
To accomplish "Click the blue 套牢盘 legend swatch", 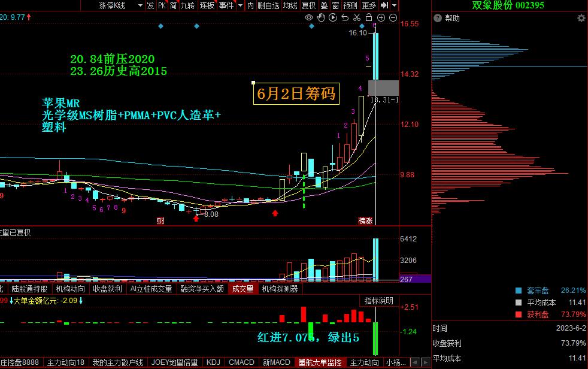I will pos(519,291).
